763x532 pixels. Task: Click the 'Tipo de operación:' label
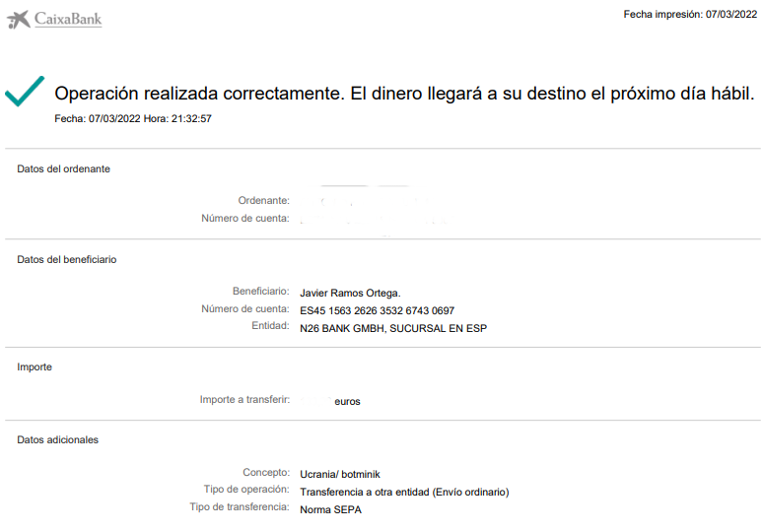pos(246,490)
